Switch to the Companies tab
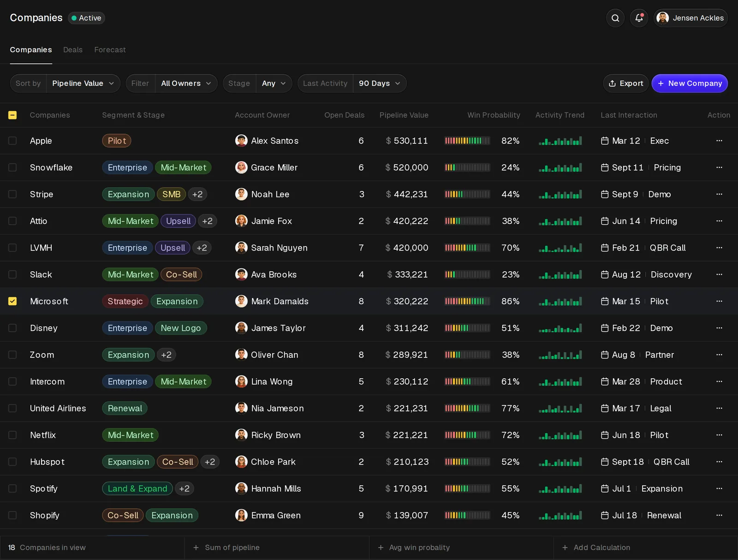 click(x=31, y=50)
